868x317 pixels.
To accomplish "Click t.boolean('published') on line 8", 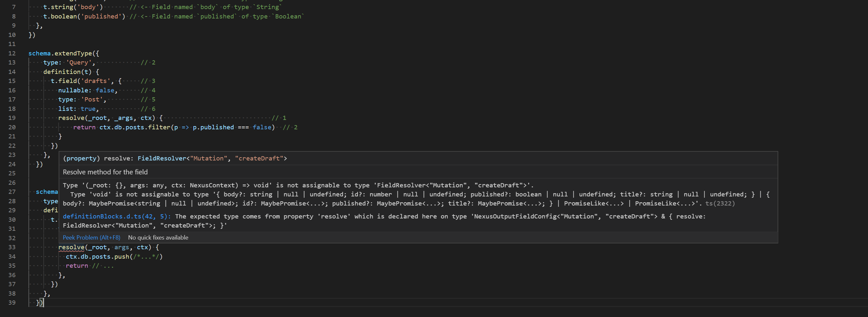I will 83,16.
